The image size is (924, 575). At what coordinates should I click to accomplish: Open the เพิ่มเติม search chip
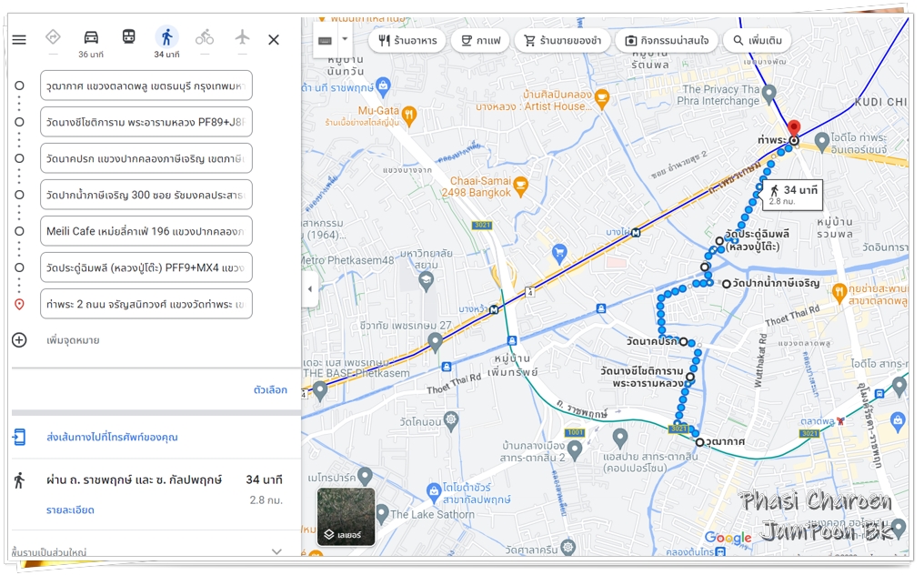click(758, 41)
